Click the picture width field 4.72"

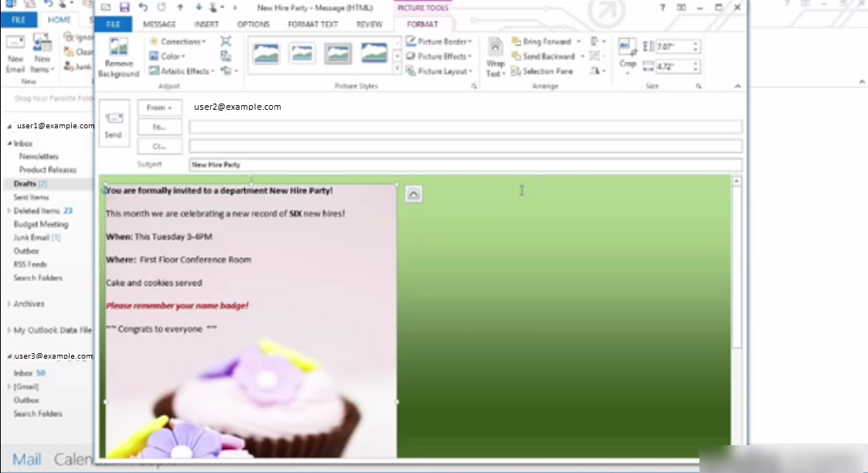point(674,67)
